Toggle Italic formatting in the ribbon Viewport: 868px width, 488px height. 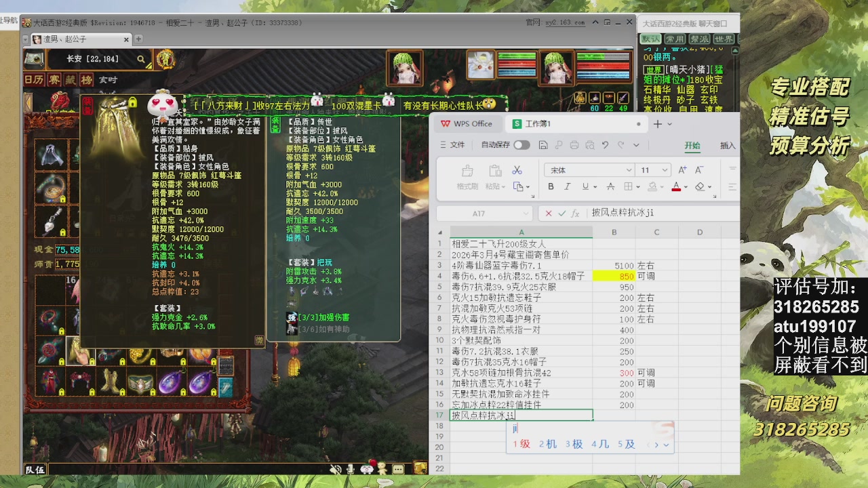567,186
